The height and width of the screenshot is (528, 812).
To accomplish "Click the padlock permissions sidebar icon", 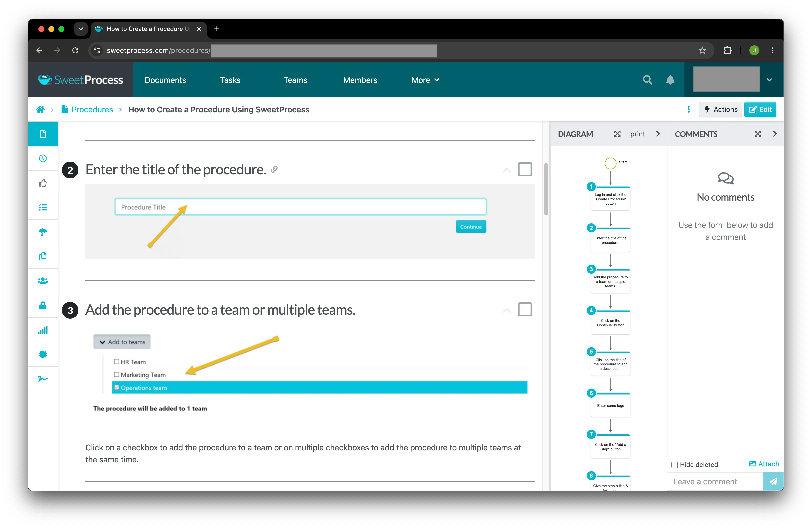I will pyautogui.click(x=43, y=305).
